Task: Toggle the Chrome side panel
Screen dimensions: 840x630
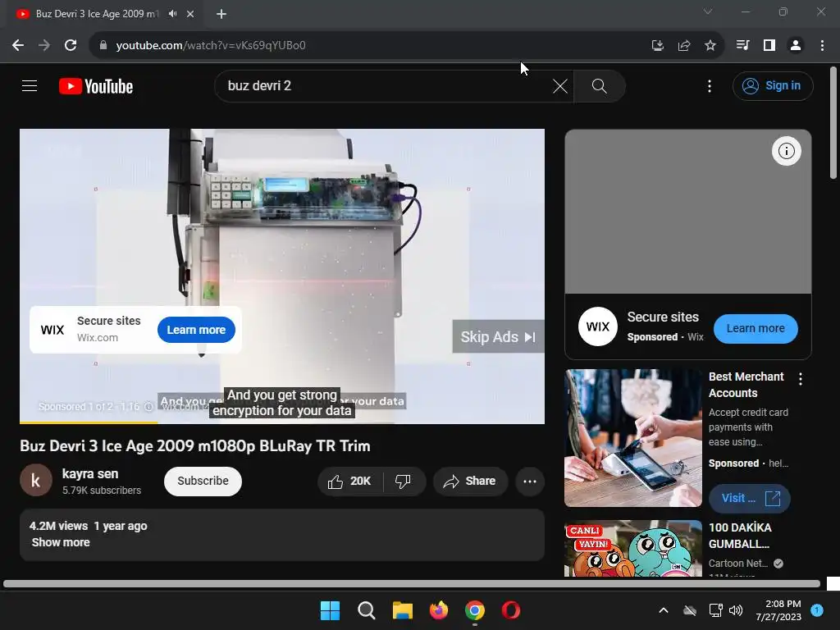Action: (769, 46)
